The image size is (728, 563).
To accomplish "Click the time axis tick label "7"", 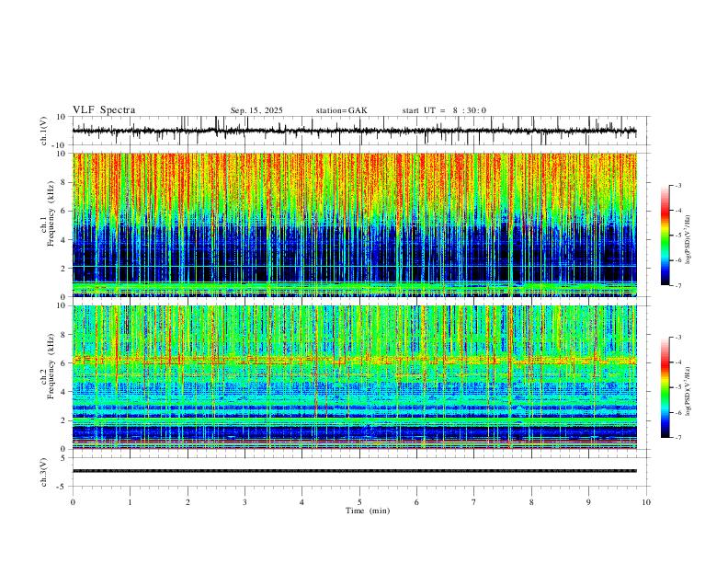I will tap(474, 502).
